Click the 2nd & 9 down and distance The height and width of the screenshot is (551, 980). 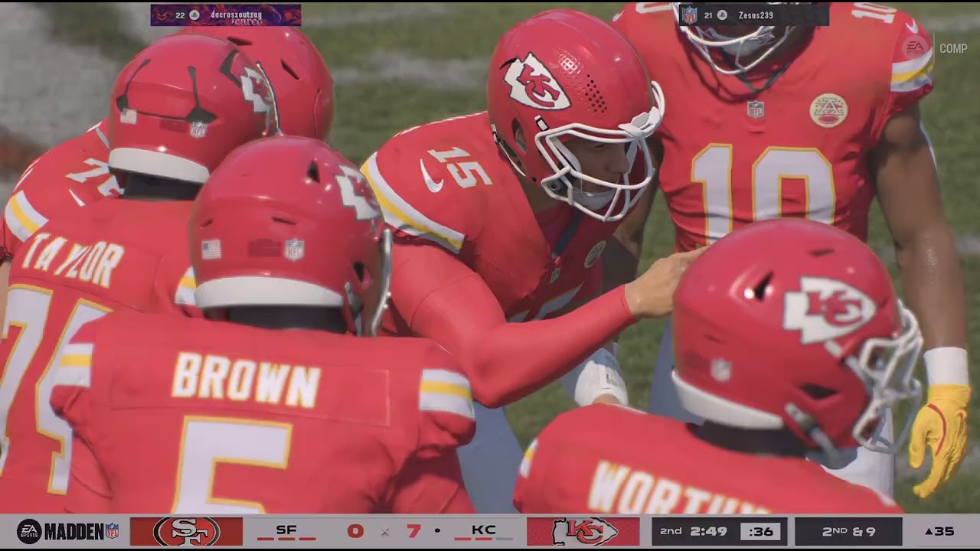pyautogui.click(x=848, y=531)
